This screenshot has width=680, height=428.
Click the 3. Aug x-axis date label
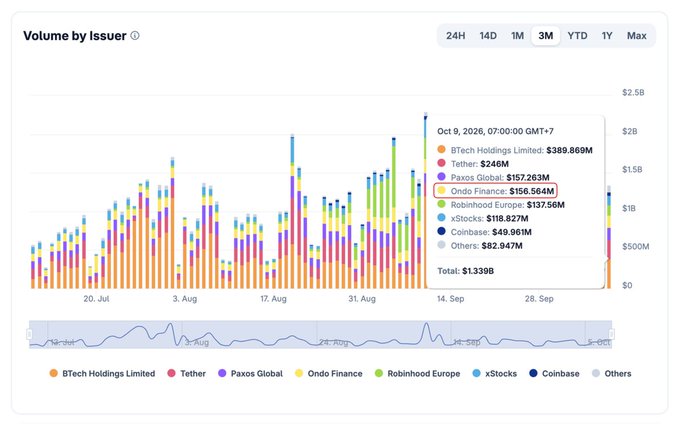[x=185, y=299]
